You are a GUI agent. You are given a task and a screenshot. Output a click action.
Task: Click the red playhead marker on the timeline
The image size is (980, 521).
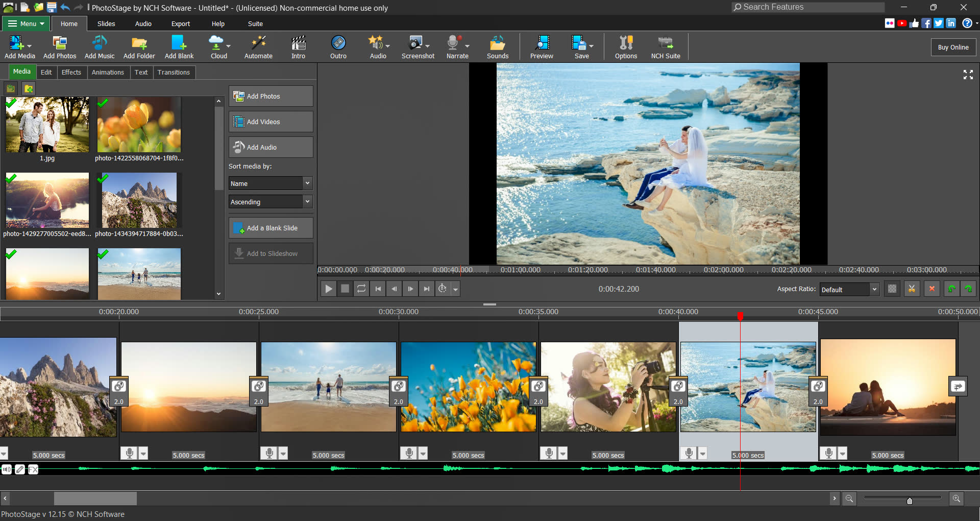740,316
